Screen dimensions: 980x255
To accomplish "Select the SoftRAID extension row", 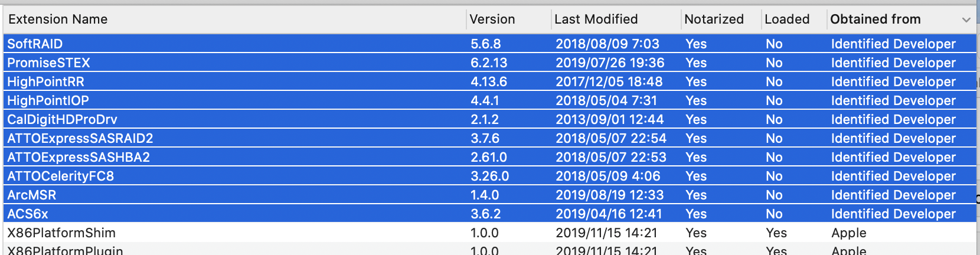I will (489, 44).
